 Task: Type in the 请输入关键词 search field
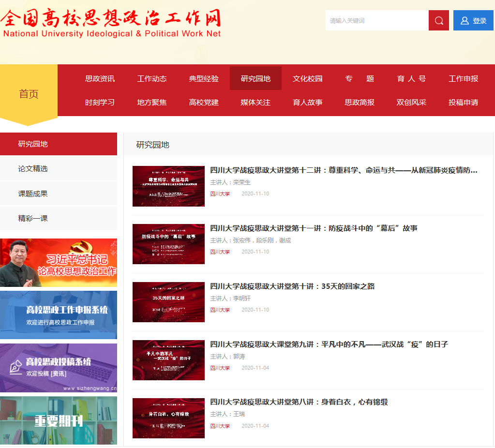tap(376, 20)
